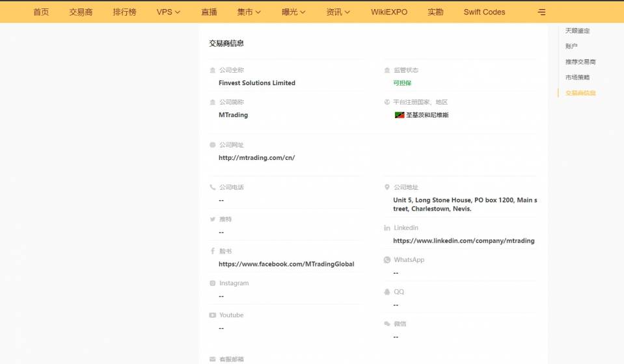Jump to 推荐交易商 section in sidebar
This screenshot has height=364, width=624.
point(580,62)
